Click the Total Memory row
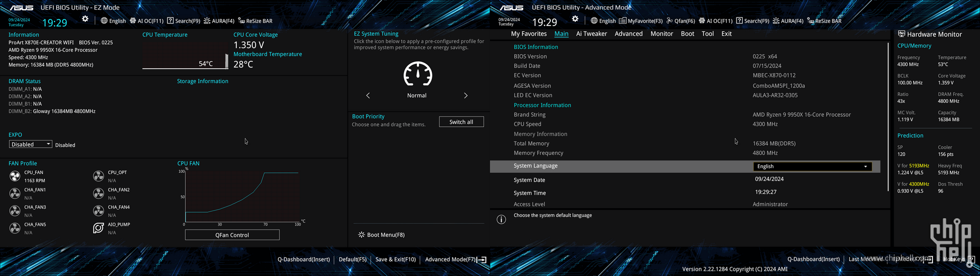This screenshot has width=980, height=276. click(x=685, y=144)
